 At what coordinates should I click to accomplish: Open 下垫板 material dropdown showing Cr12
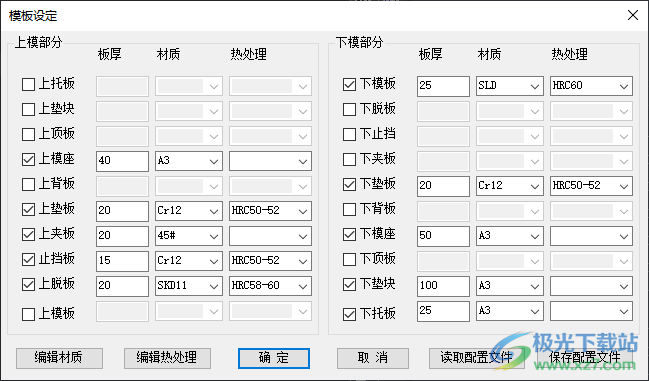(510, 186)
